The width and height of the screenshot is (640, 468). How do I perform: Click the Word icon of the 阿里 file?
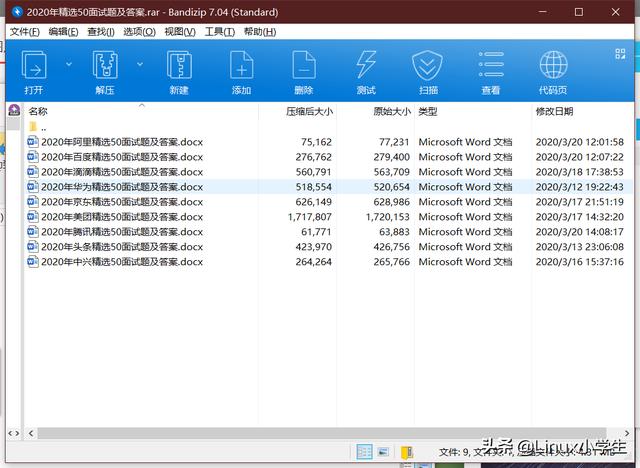(x=33, y=142)
